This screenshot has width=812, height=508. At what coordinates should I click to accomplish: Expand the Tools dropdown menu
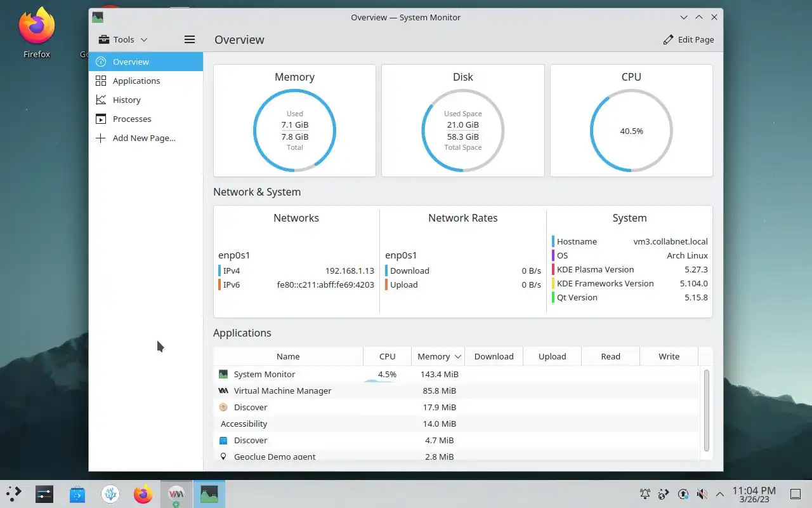(x=123, y=39)
